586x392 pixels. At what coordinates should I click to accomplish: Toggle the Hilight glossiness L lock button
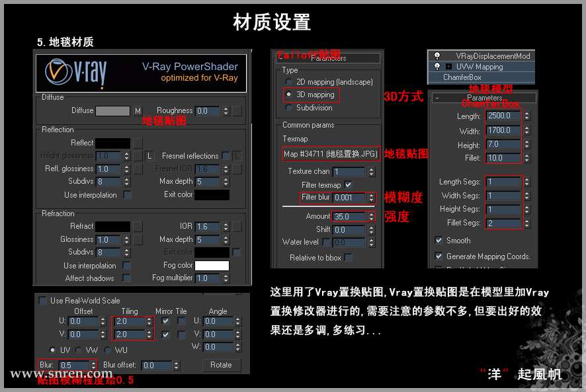pyautogui.click(x=149, y=156)
